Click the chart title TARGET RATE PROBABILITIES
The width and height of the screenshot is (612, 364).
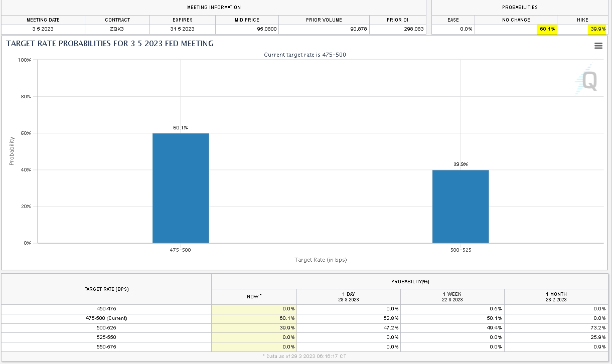point(110,44)
